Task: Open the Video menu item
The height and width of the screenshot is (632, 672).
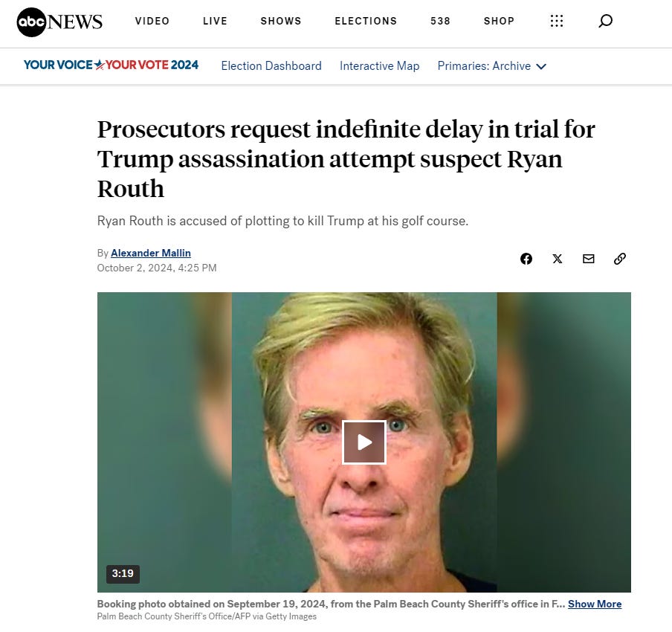Action: click(x=152, y=21)
